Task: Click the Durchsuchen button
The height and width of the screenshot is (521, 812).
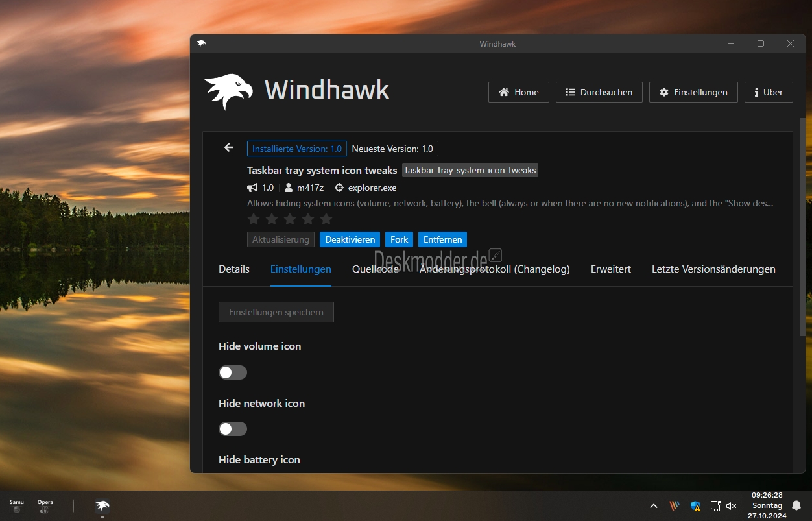Action: [599, 92]
